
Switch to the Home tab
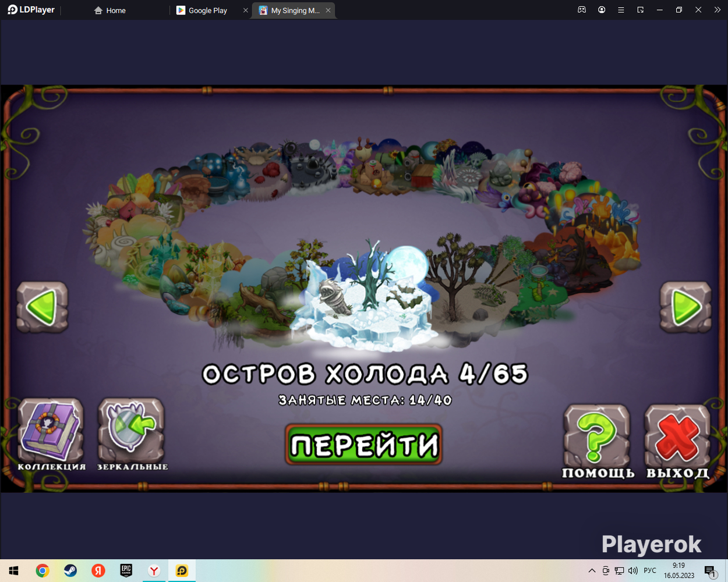(x=110, y=10)
